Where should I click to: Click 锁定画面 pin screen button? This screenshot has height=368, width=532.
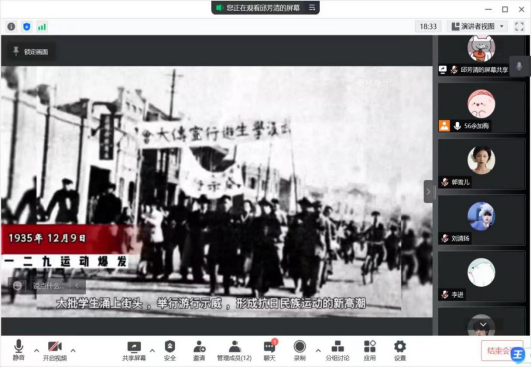31,52
